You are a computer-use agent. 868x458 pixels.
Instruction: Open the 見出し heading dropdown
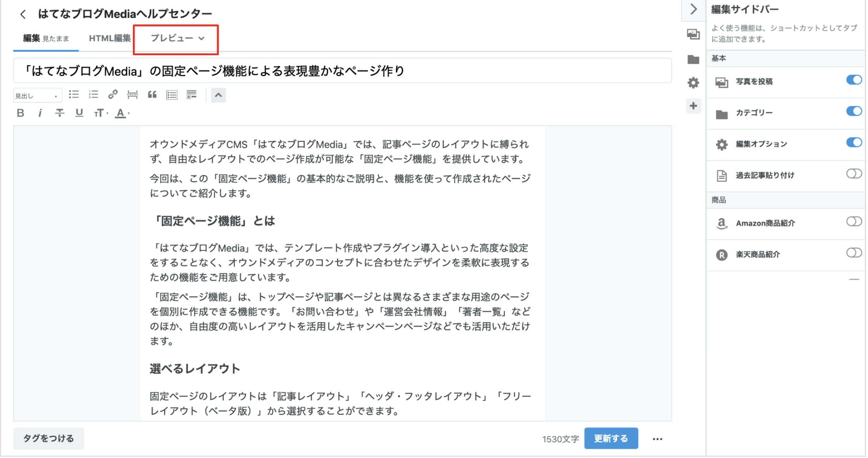(37, 96)
